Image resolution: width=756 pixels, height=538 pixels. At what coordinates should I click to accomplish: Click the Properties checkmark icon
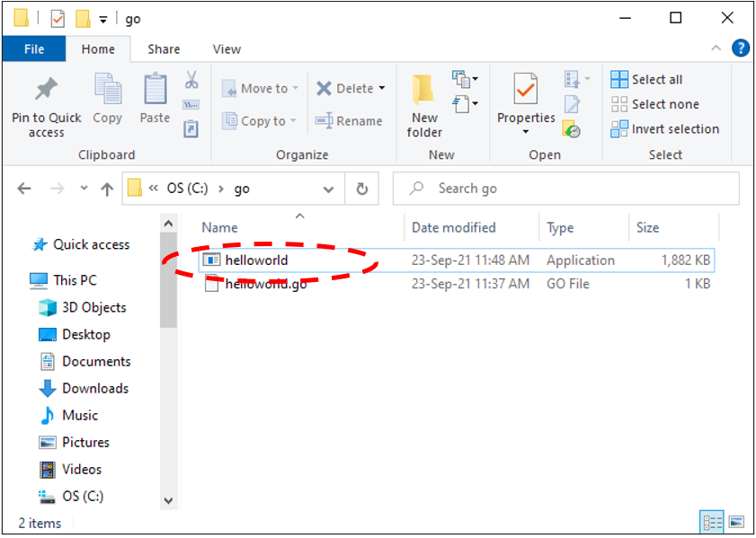526,91
